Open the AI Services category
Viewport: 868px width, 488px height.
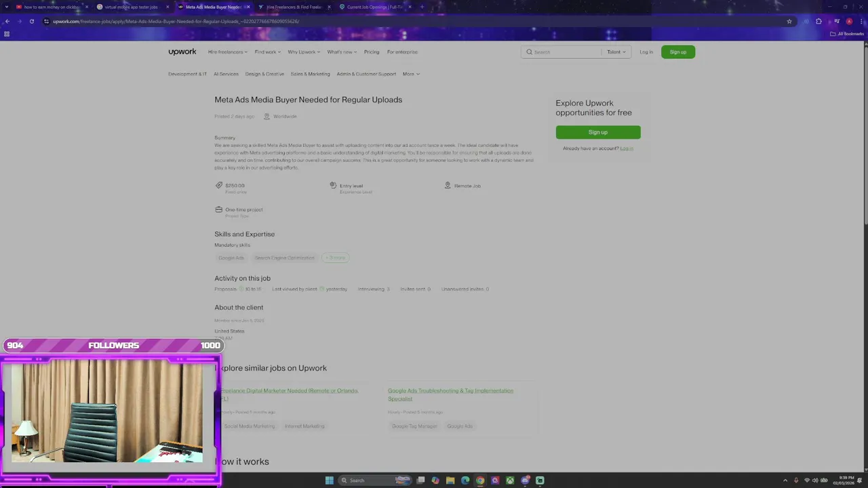click(226, 74)
